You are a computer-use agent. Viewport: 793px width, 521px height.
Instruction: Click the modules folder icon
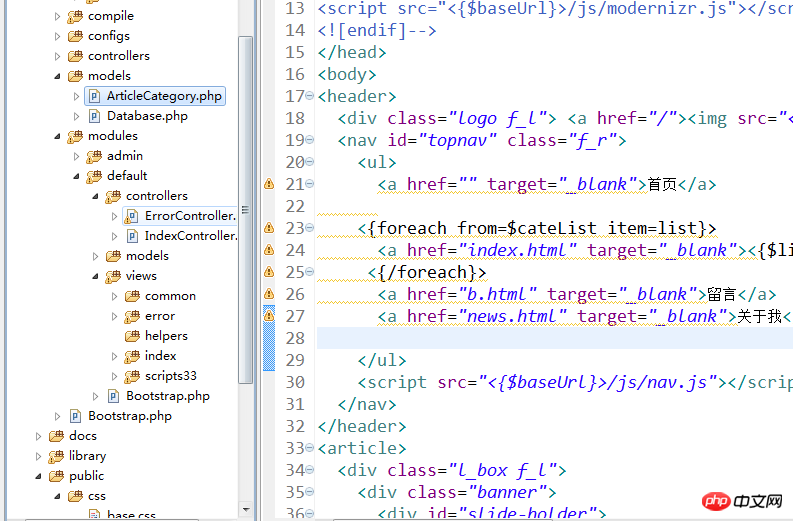click(x=75, y=136)
